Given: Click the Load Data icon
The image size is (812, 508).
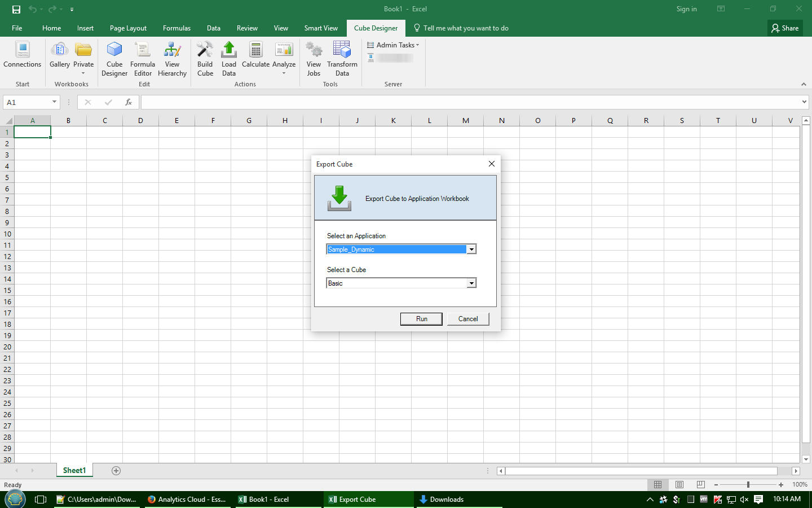Looking at the screenshot, I should (x=229, y=59).
